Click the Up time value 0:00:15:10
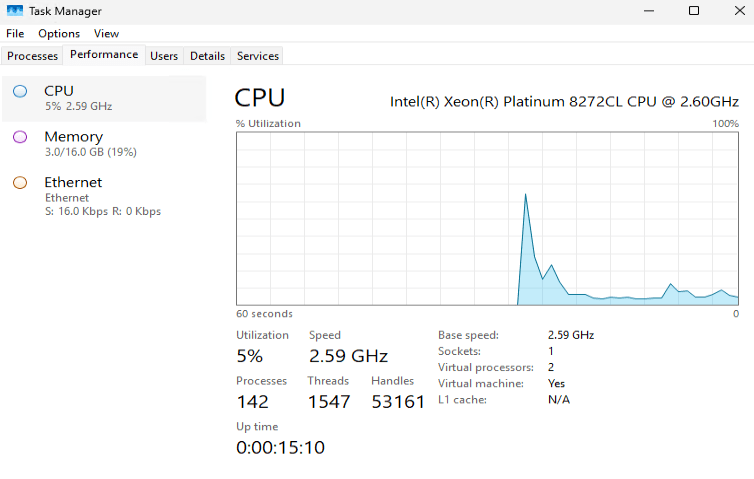This screenshot has width=754, height=479. click(x=280, y=447)
